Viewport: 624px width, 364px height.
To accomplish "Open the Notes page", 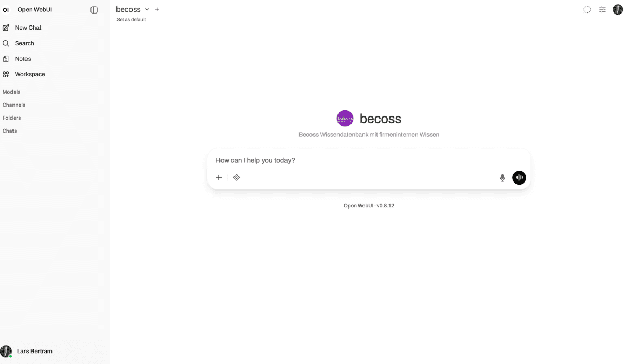I will point(22,59).
